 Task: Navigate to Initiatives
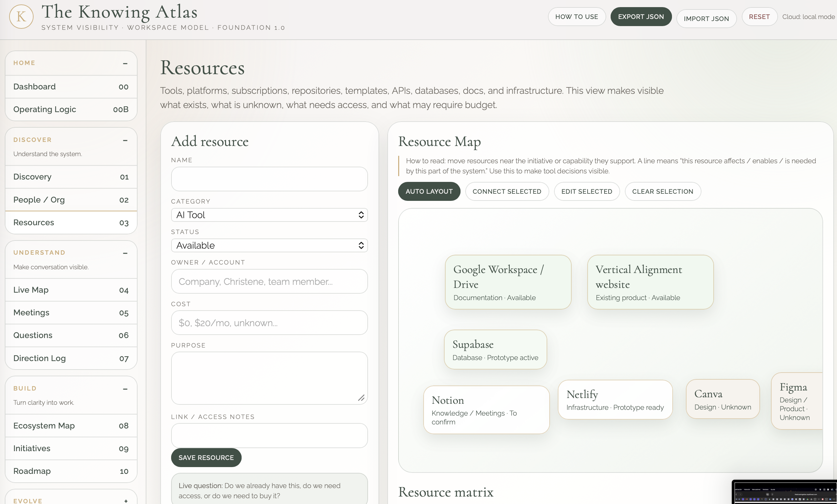(x=71, y=449)
